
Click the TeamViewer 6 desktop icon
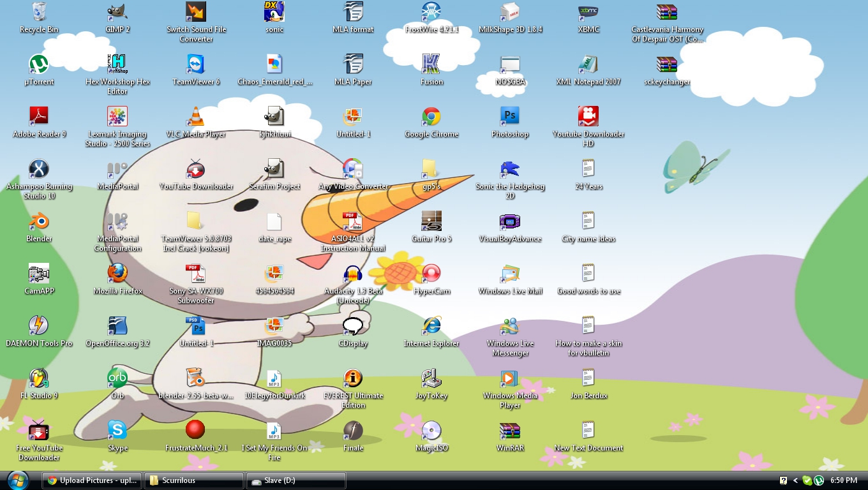coord(196,64)
